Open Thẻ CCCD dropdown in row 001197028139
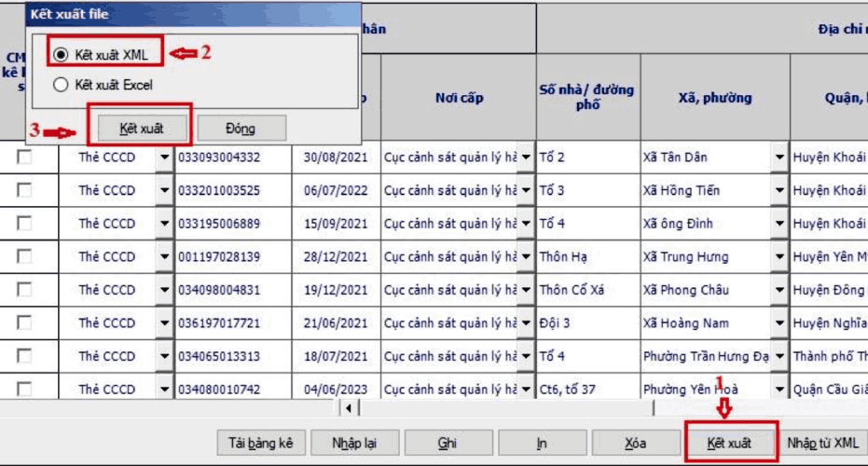This screenshot has width=868, height=466. [164, 257]
